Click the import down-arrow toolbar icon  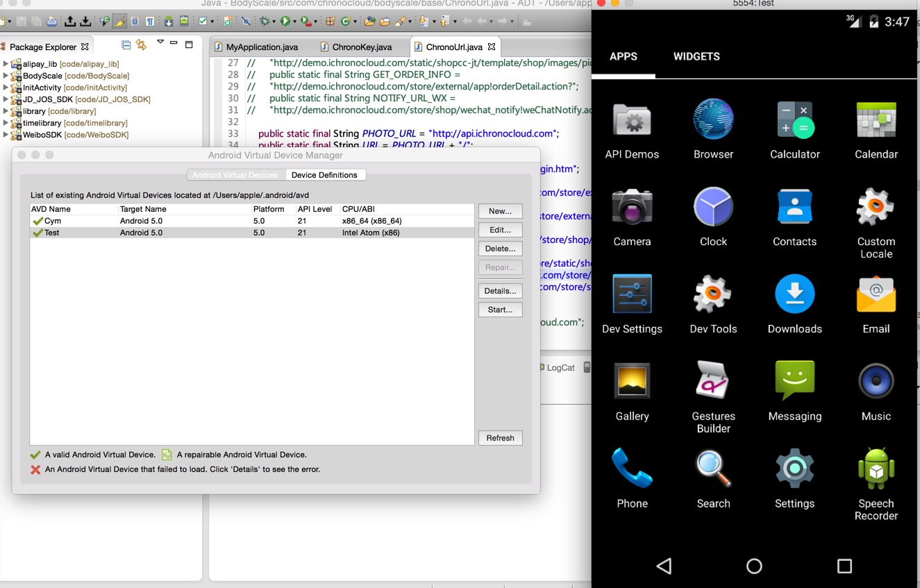85,22
